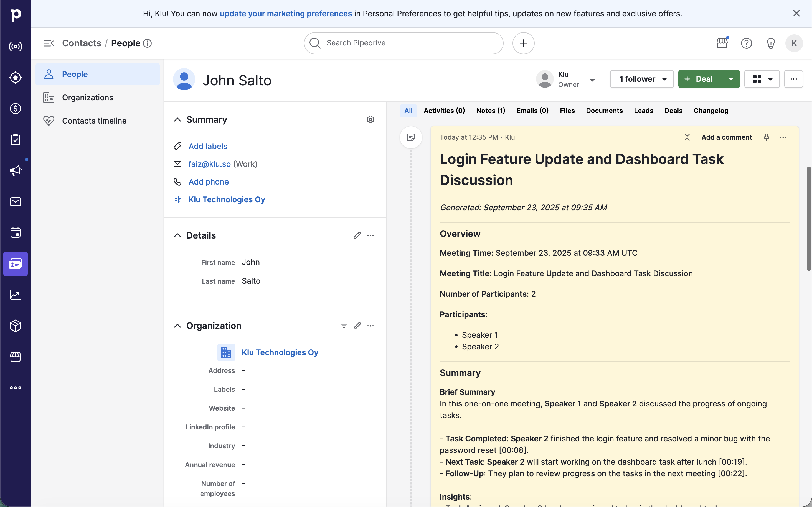Open the green Deal dropdown arrow
812x507 pixels.
731,79
